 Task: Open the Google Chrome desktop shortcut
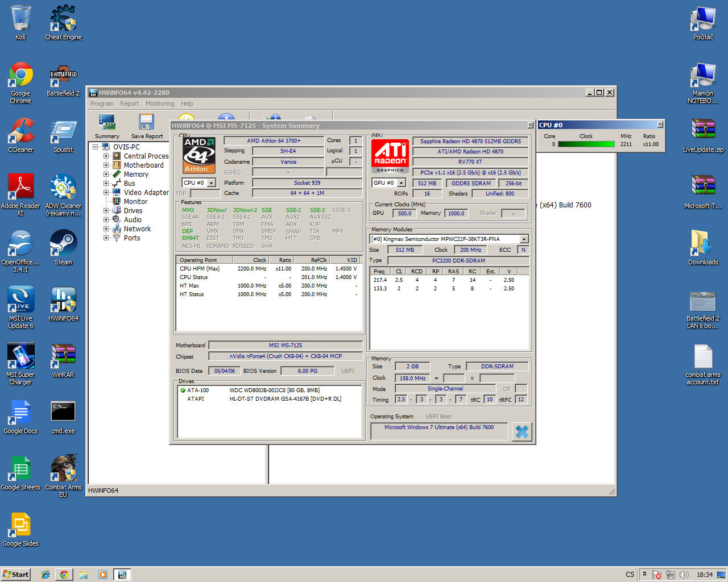coord(20,83)
